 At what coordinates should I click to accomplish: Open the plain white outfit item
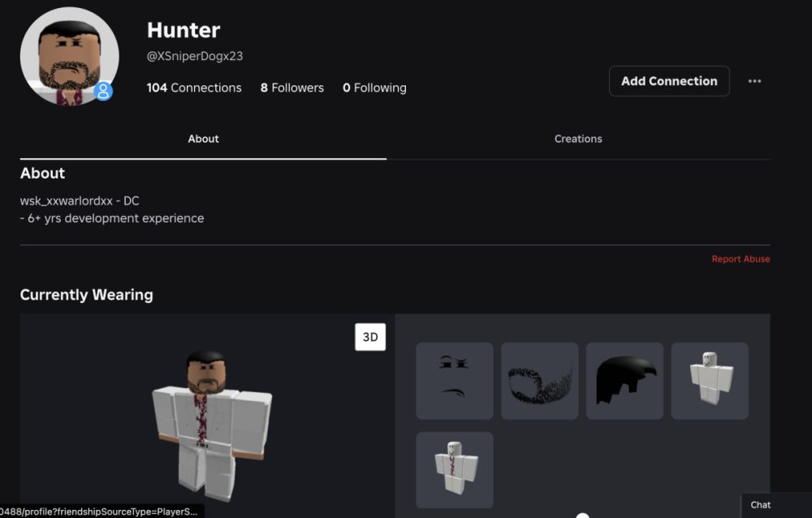(710, 381)
